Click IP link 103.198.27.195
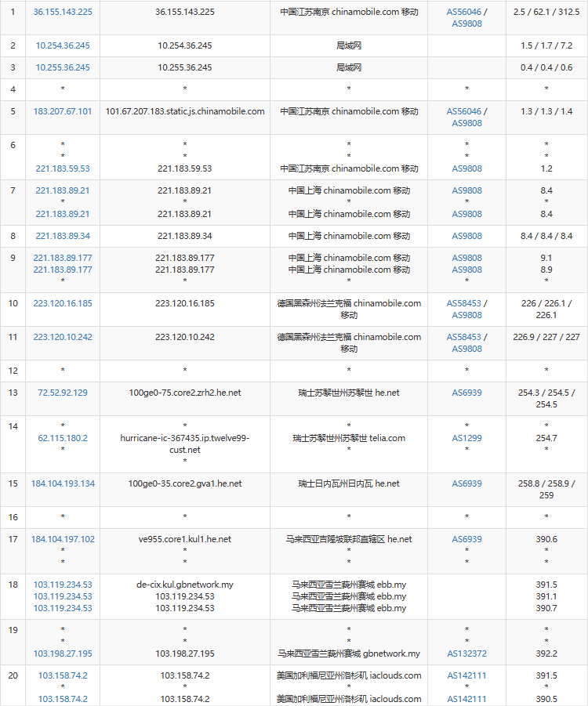 pyautogui.click(x=63, y=654)
